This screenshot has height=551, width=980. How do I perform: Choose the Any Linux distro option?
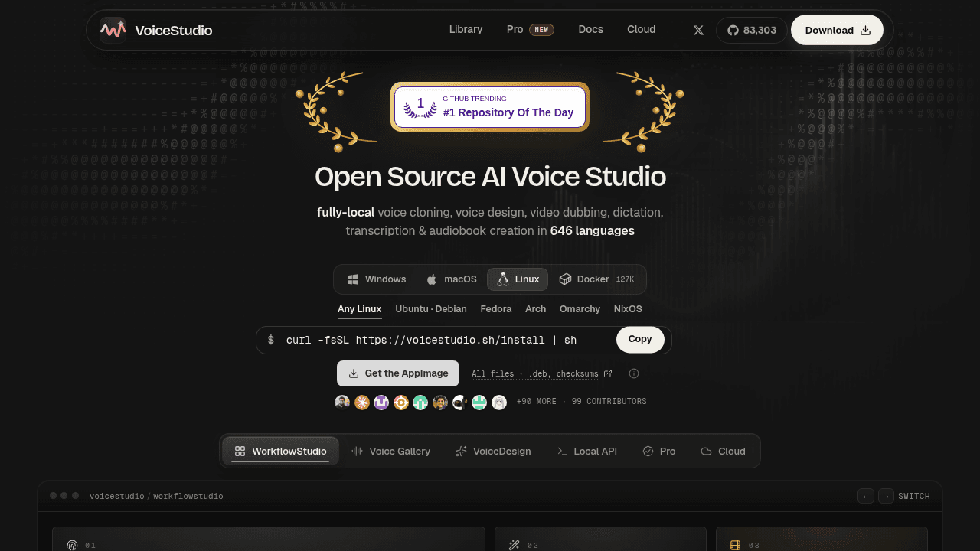[x=359, y=309]
